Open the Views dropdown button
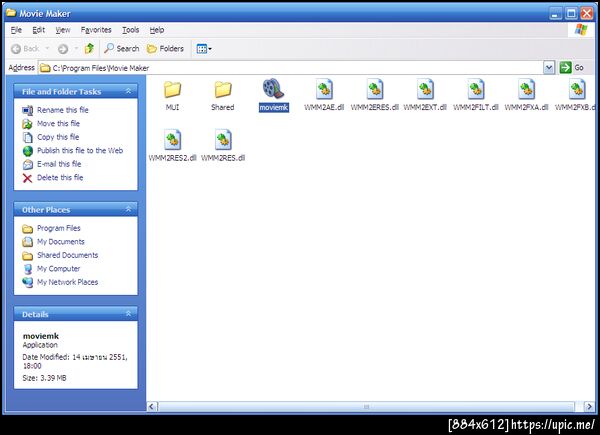Viewport: 600px width, 435px height. click(204, 49)
